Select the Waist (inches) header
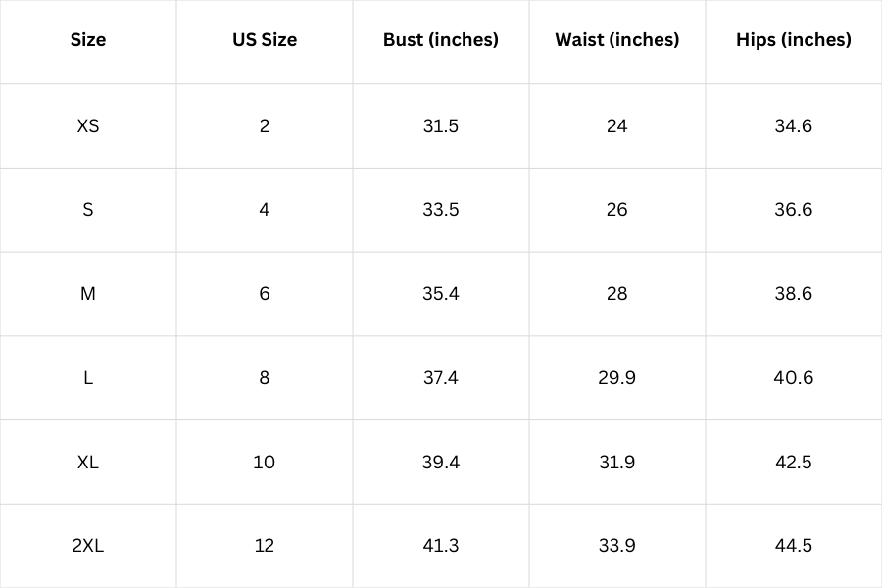882x588 pixels. [617, 40]
